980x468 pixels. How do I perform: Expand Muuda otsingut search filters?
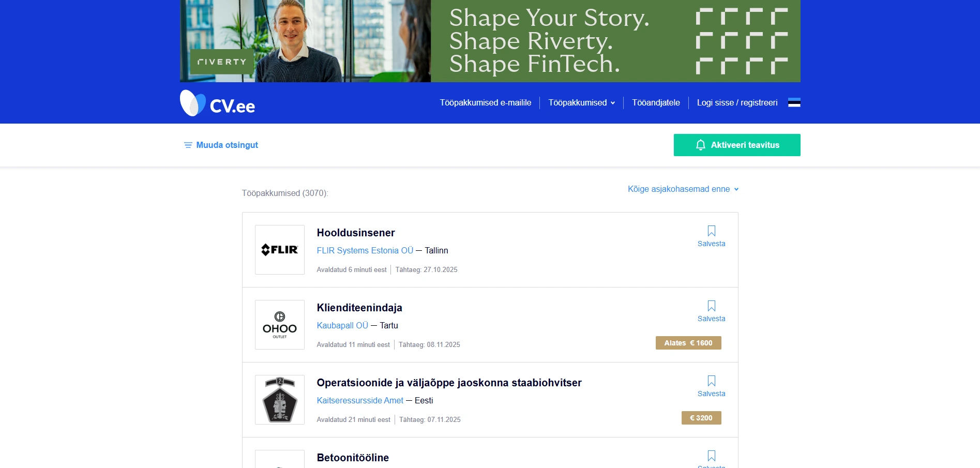[x=221, y=145]
